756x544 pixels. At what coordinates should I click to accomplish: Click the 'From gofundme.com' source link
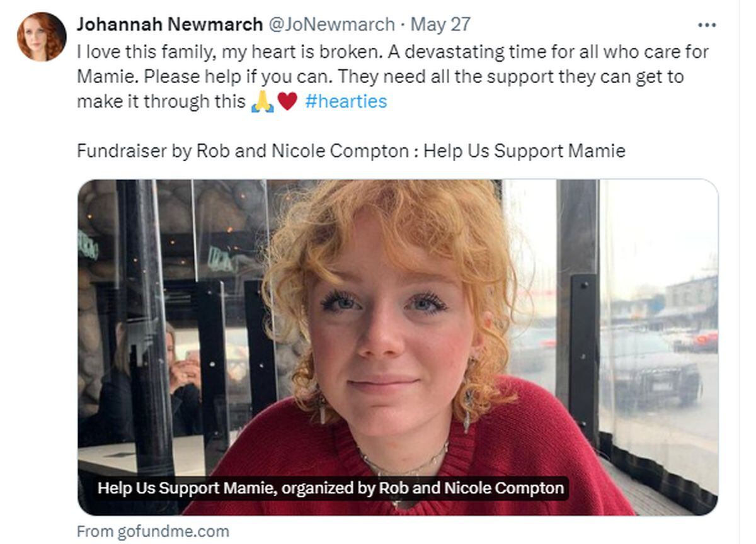tap(153, 531)
